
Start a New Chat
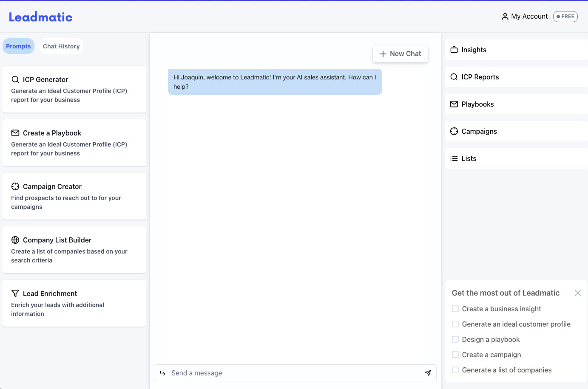point(401,54)
